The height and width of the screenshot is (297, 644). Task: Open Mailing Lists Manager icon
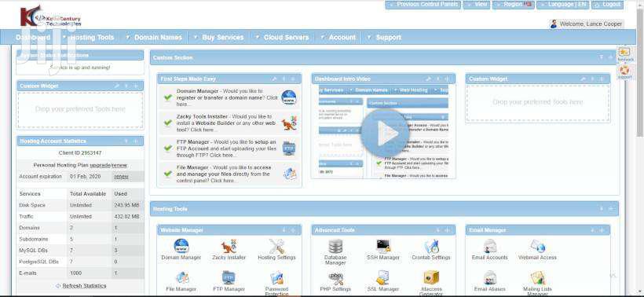(537, 277)
